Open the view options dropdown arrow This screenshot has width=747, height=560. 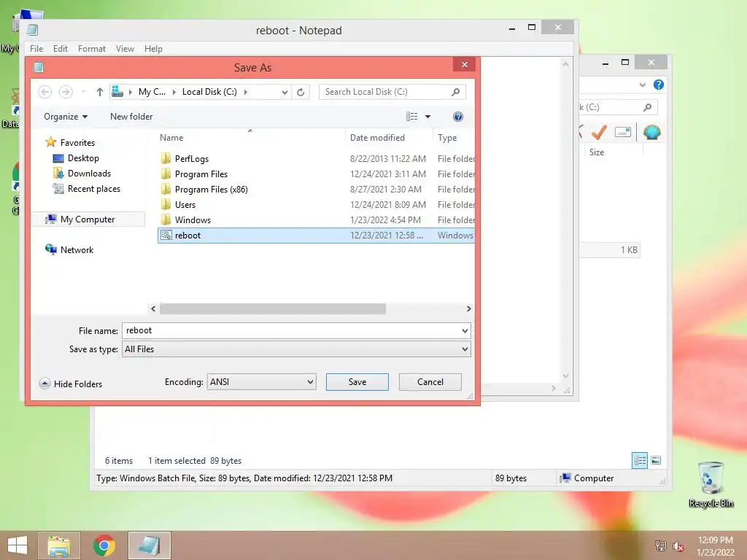click(427, 117)
